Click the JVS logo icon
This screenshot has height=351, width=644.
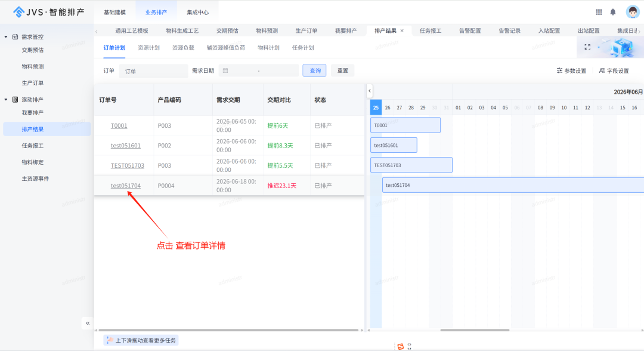click(x=18, y=12)
